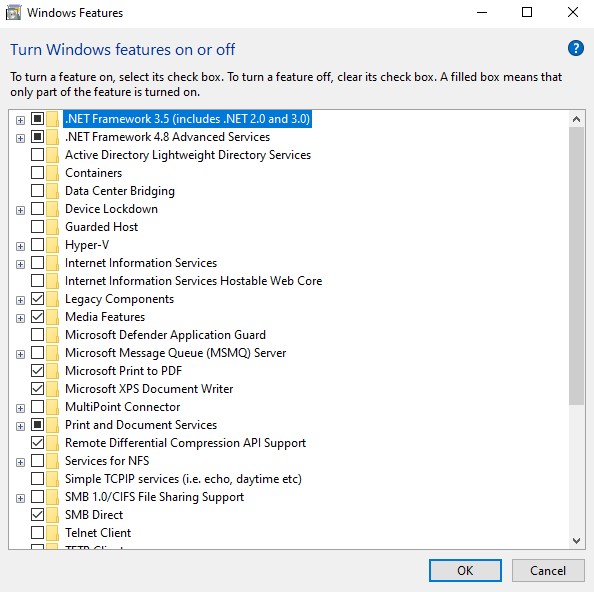Expand the .NET Framework 4.8 Advanced Services node
This screenshot has height=592, width=594.
pos(20,138)
